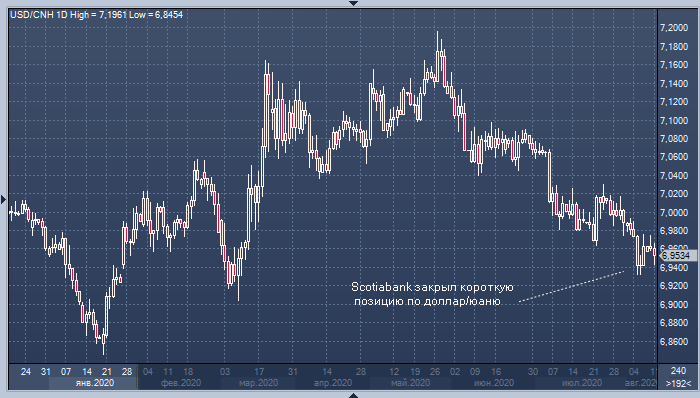Click price level 7,1800 on price axis

(x=674, y=46)
